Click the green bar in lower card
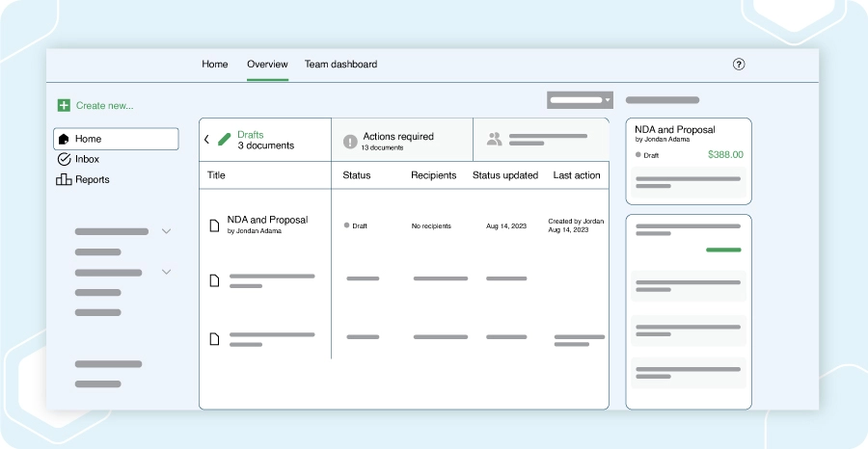 pos(723,250)
